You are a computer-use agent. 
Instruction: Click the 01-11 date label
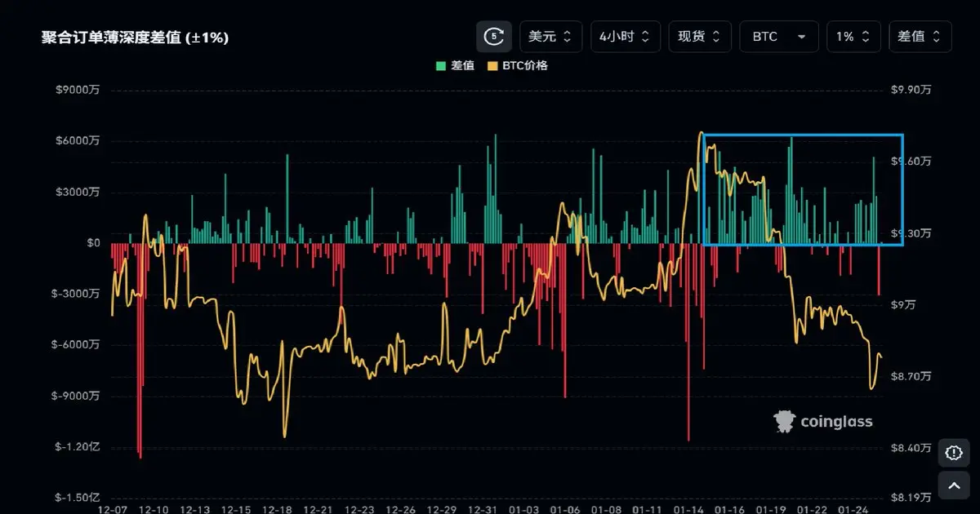pyautogui.click(x=647, y=509)
